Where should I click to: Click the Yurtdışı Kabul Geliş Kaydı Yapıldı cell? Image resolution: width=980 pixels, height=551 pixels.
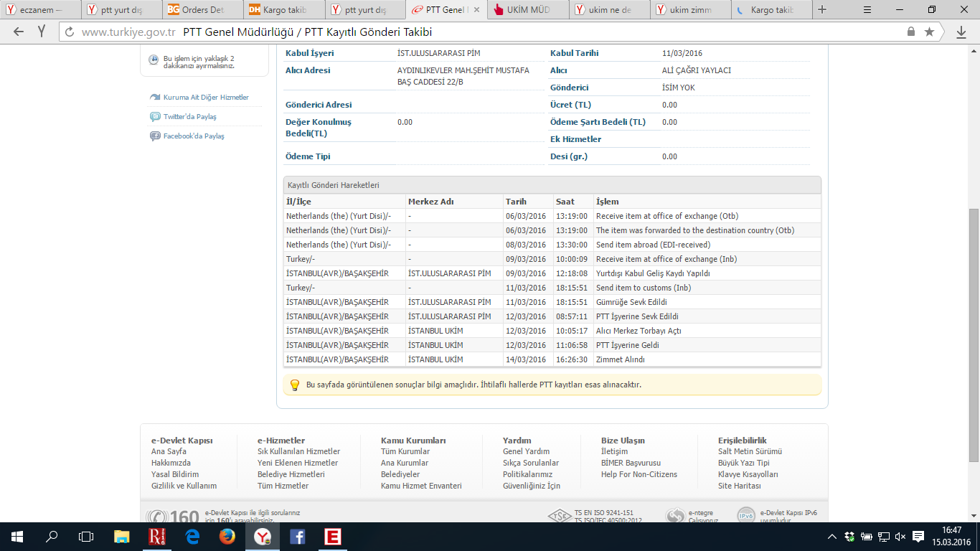pyautogui.click(x=707, y=273)
